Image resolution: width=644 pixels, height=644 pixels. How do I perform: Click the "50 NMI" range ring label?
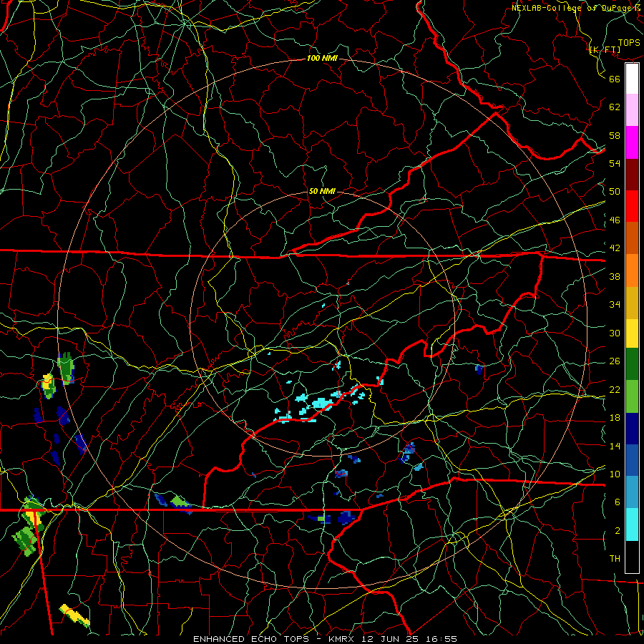coord(322,191)
